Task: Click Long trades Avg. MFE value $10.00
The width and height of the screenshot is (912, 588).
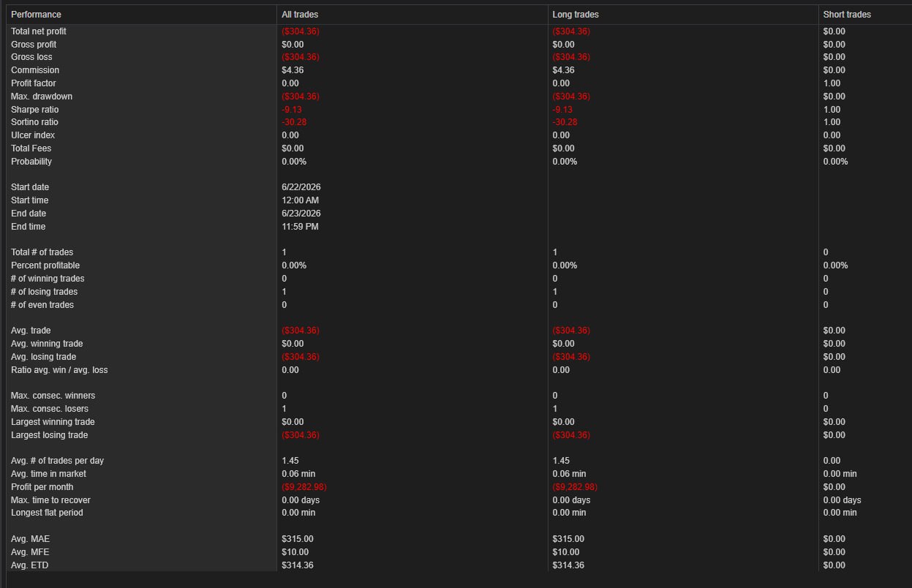Action: 566,552
